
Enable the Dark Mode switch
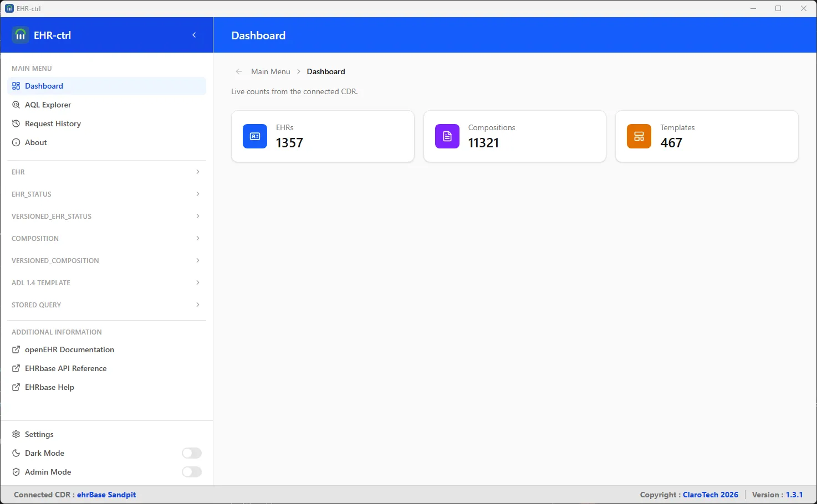point(192,453)
